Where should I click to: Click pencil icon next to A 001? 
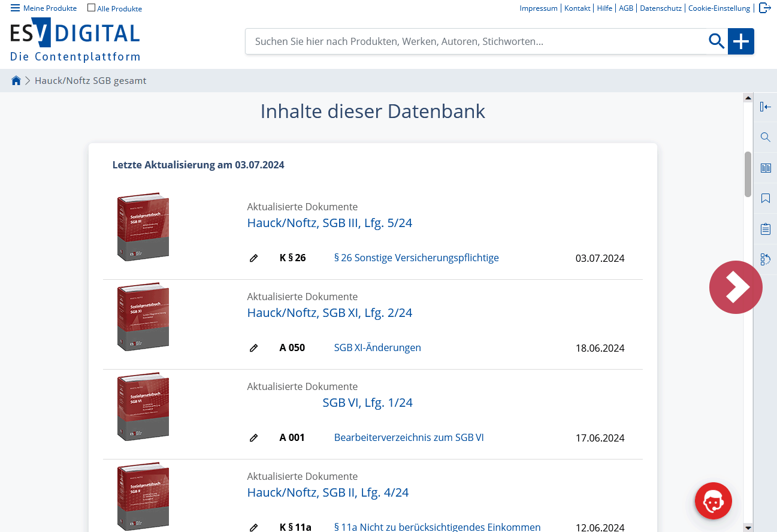[x=253, y=438]
